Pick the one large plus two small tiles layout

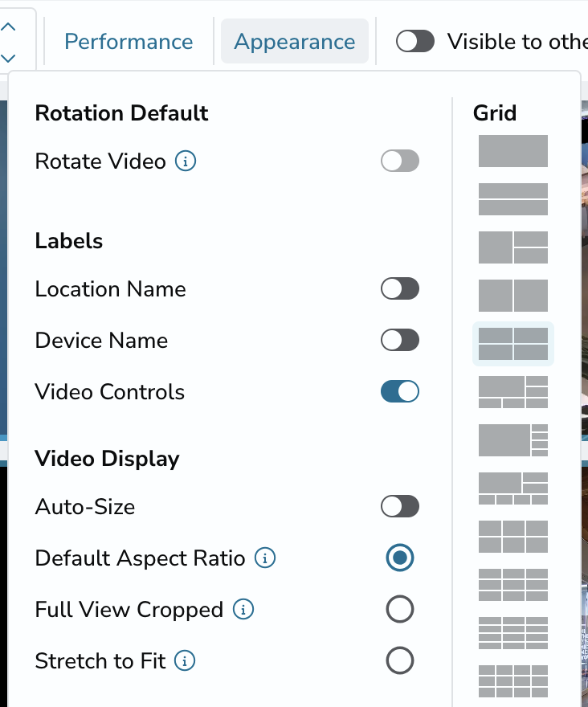(x=513, y=247)
